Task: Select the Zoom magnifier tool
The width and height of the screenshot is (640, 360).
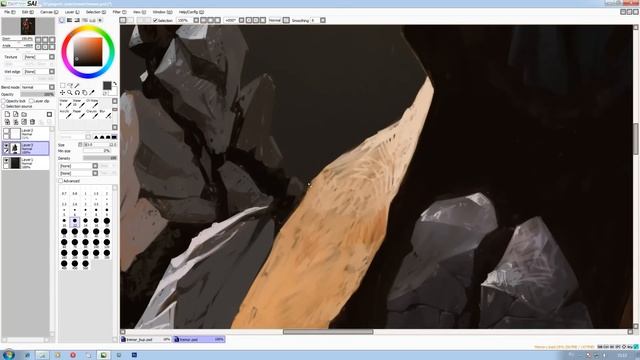Action: [70, 93]
